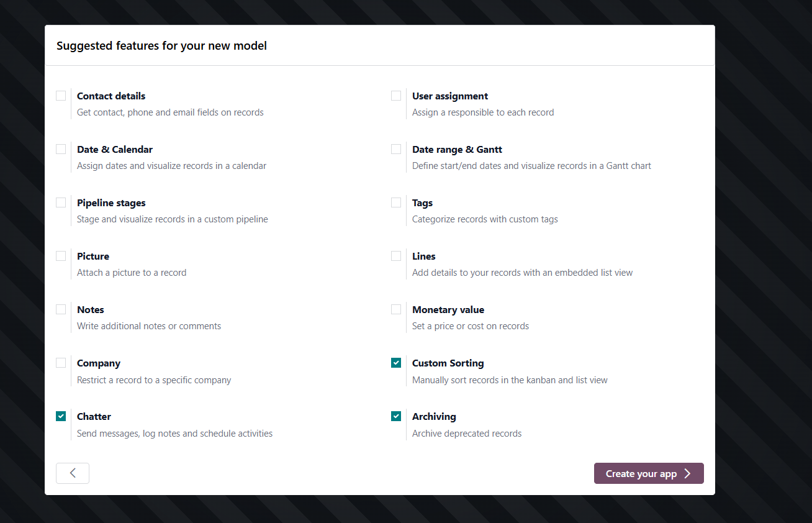The width and height of the screenshot is (812, 523).
Task: Tick the Notes checkbox
Action: [61, 309]
